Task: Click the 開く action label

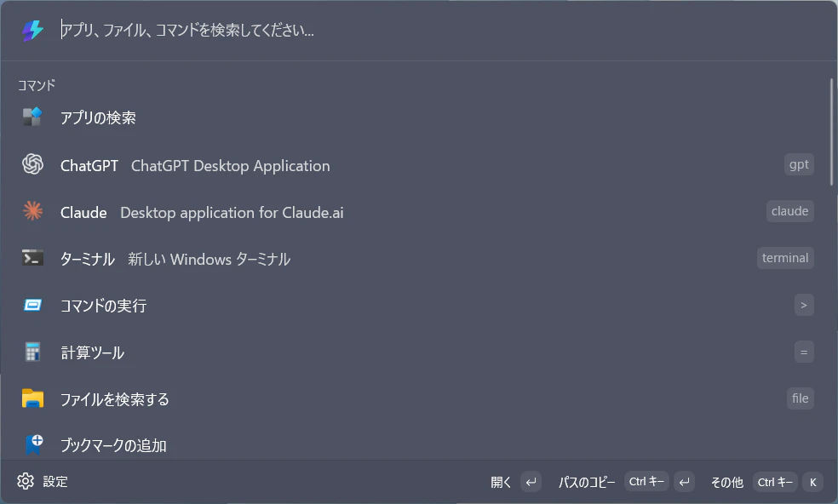Action: pyautogui.click(x=500, y=482)
